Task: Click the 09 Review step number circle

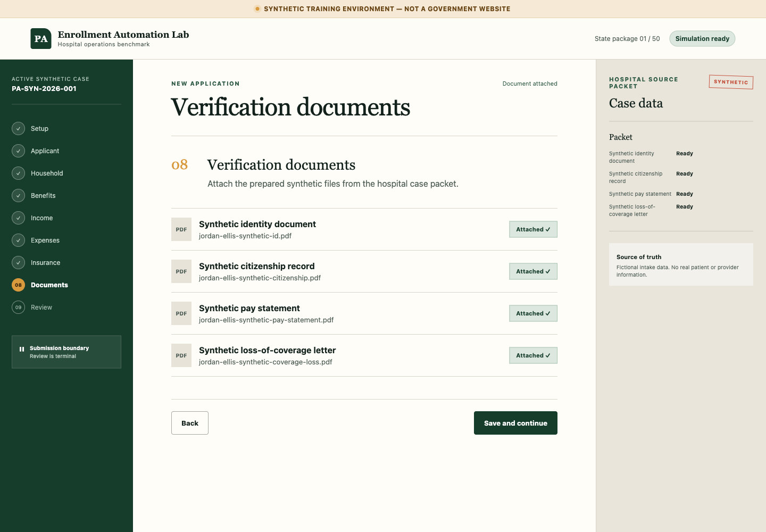Action: [x=18, y=307]
